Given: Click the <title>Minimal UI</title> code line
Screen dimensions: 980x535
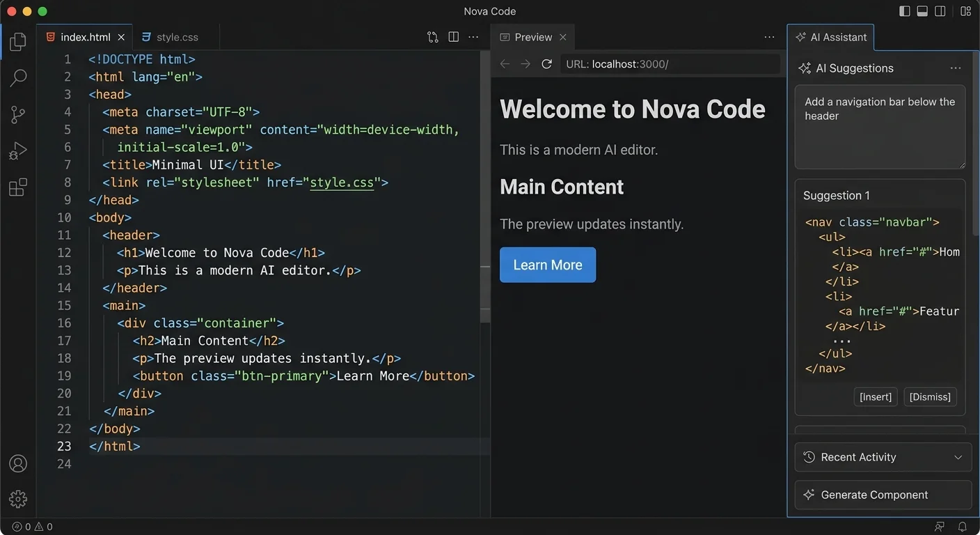Looking at the screenshot, I should [x=191, y=165].
